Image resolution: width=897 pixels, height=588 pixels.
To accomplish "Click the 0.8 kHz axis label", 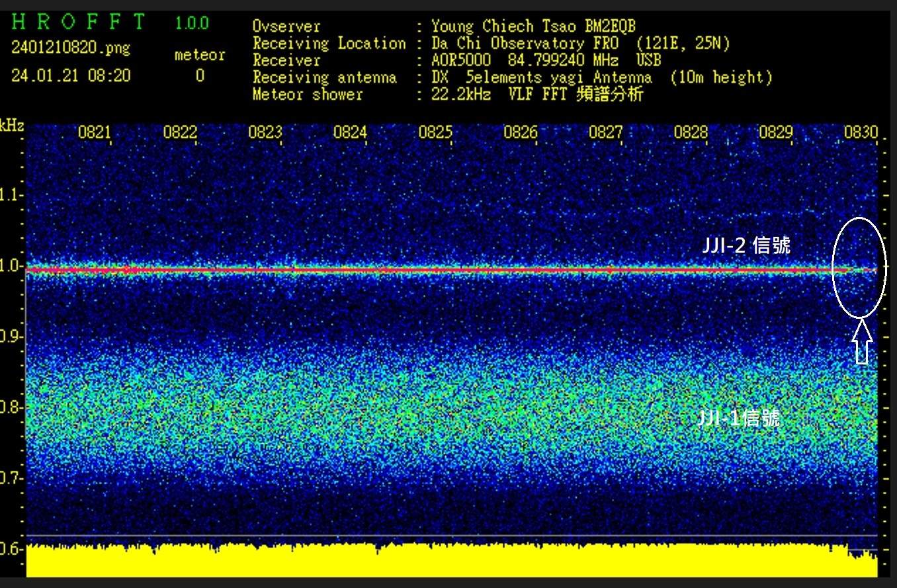I will pyautogui.click(x=11, y=407).
